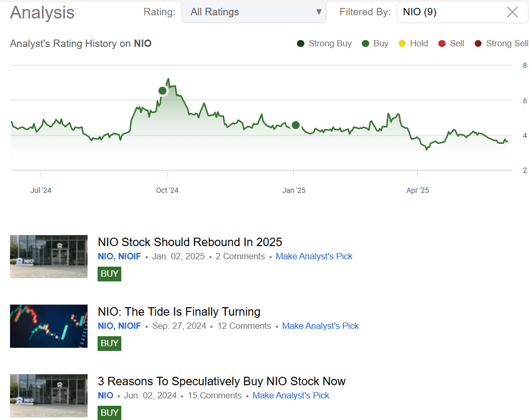Toggle the Buy marker on the chart near October
This screenshot has height=420, width=529.
click(x=162, y=91)
